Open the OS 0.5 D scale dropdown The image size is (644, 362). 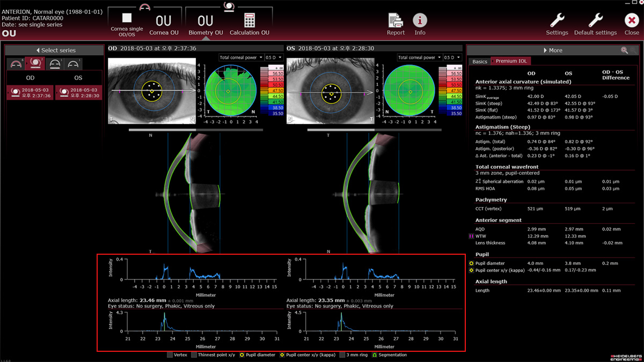pos(452,57)
